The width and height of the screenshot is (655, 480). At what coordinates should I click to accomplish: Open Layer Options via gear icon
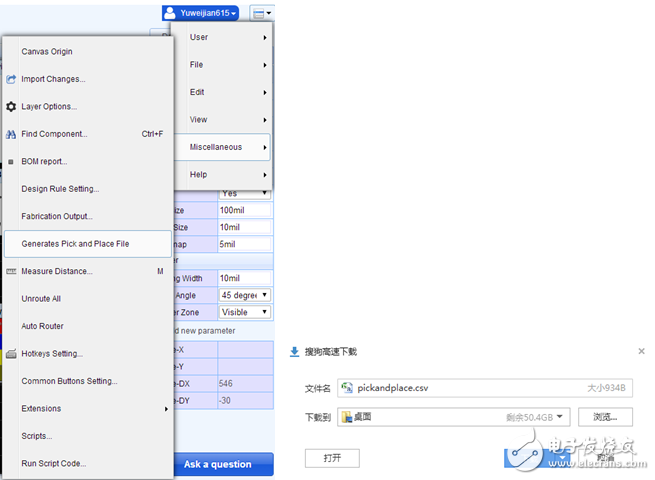click(11, 106)
